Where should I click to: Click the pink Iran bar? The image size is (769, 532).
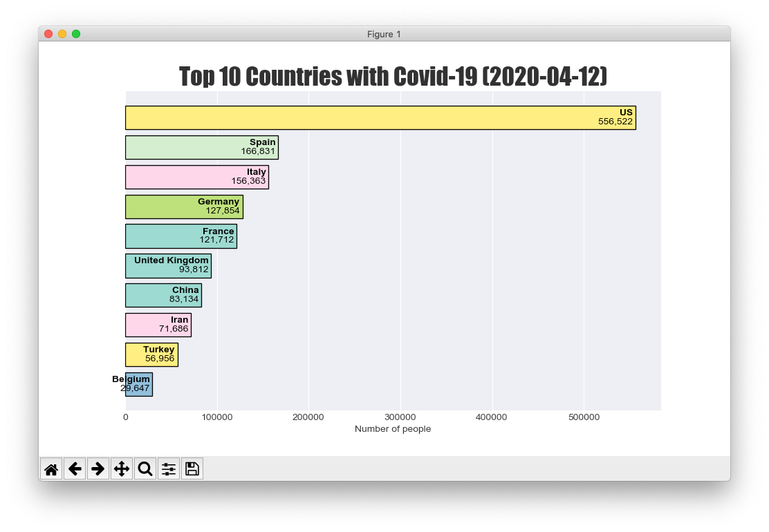(x=158, y=325)
